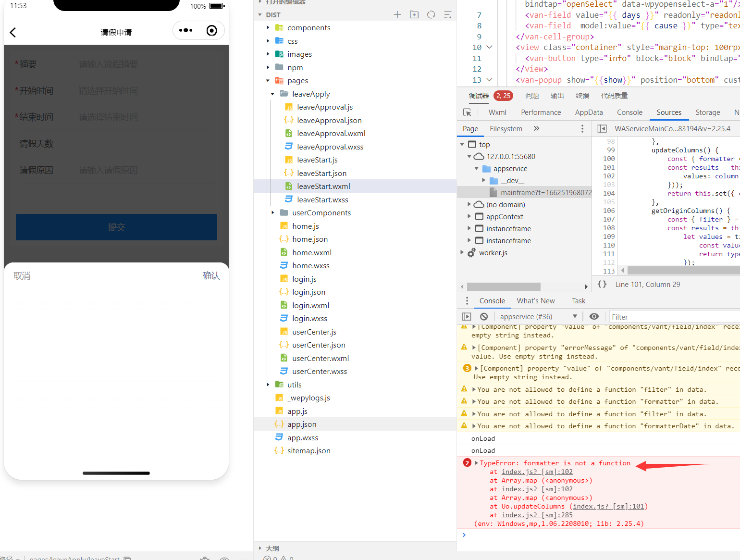The width and height of the screenshot is (740, 560).
Task: Click the 提交 submit button
Action: [116, 227]
